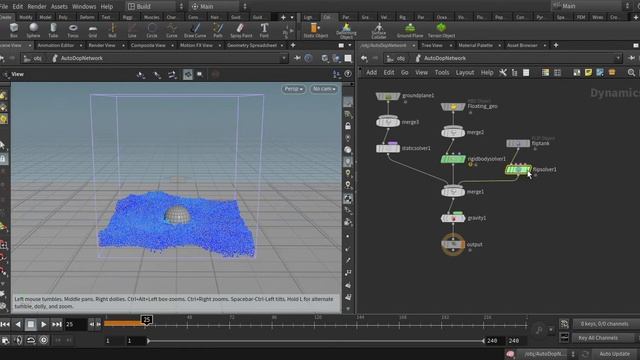Toggle the pin icon in viewport path bar
Screen dimensions: 640x360
(x=297, y=58)
